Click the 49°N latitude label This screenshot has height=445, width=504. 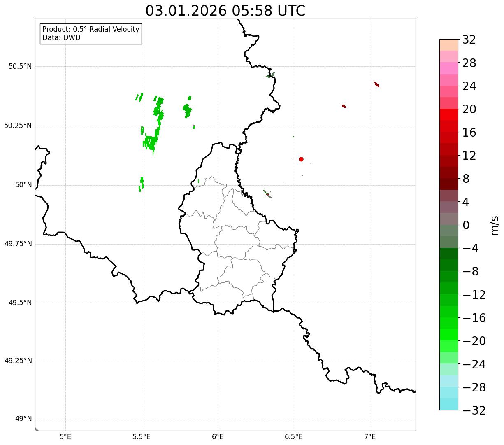(x=23, y=419)
